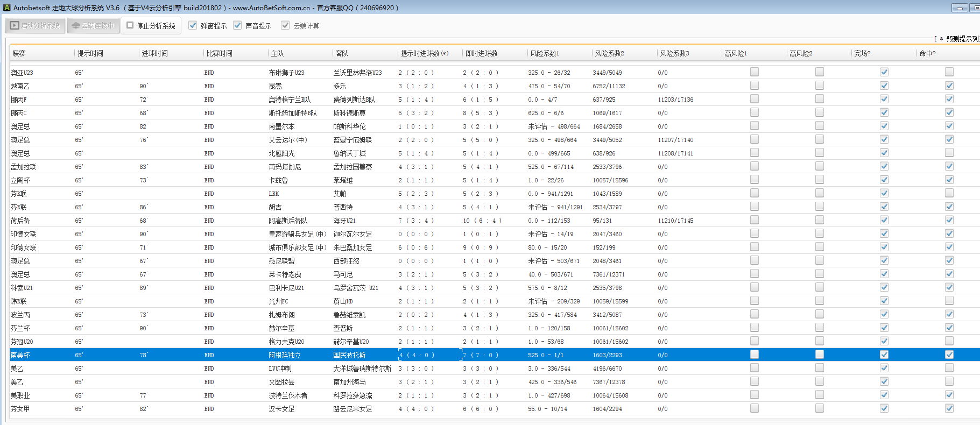980x425 pixels.
Task: Check 高风险2 box in the 韩K联 row
Action: [820, 301]
